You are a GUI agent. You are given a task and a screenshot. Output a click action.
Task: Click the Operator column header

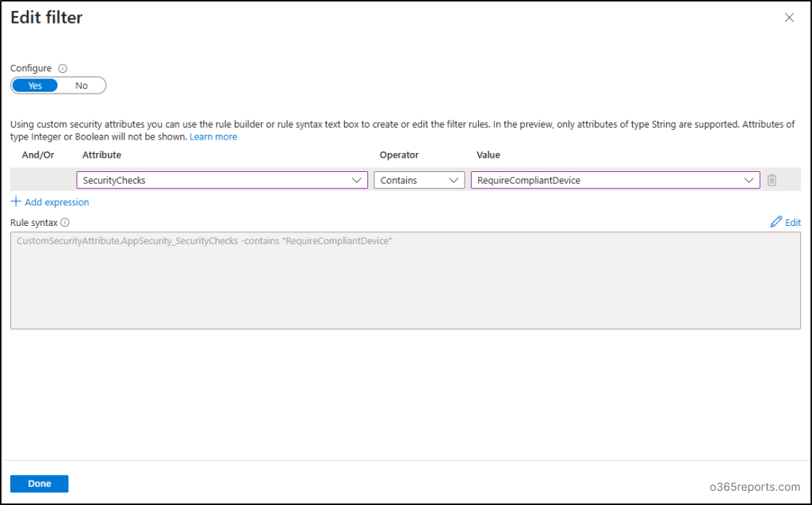[x=399, y=155]
